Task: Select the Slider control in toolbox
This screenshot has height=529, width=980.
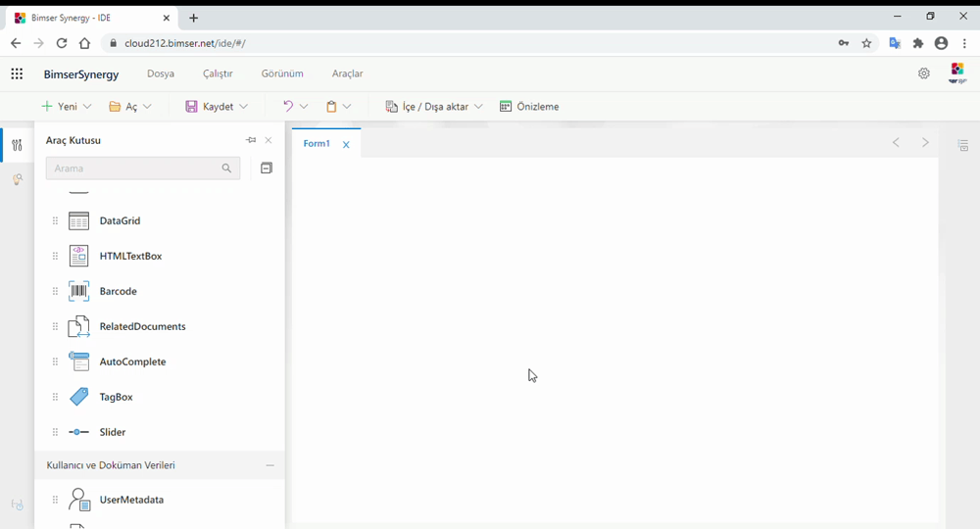Action: tap(112, 432)
